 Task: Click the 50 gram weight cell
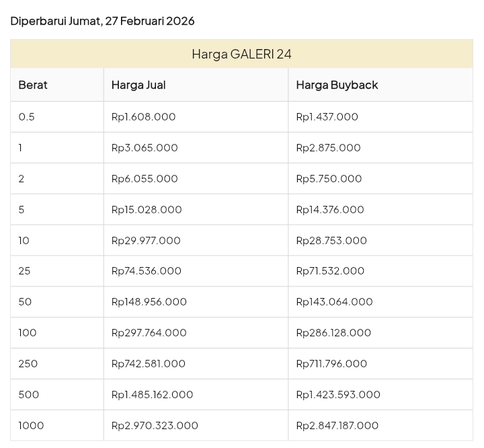pyautogui.click(x=25, y=302)
